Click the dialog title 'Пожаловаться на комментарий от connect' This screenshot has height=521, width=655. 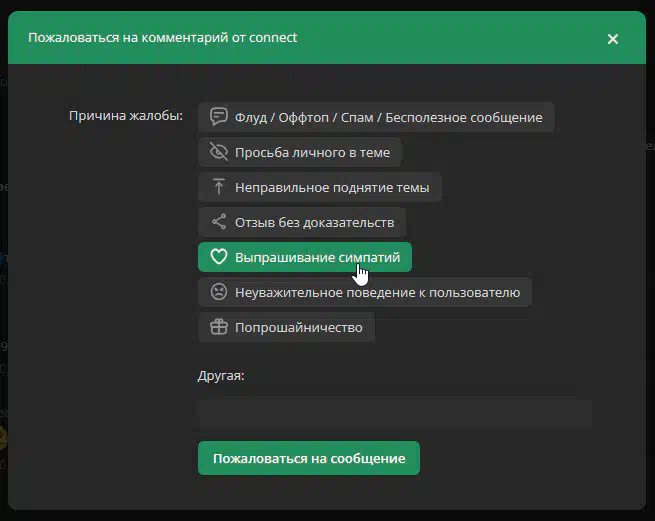pos(162,38)
